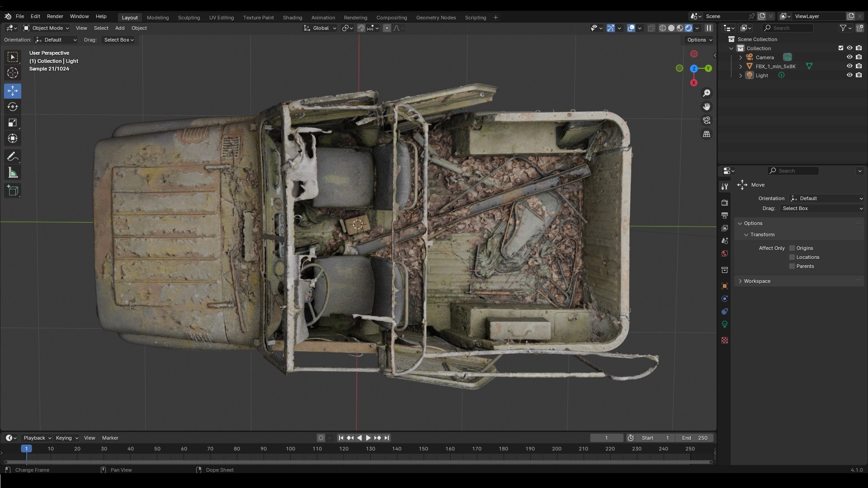Jump to the end frame button

387,438
